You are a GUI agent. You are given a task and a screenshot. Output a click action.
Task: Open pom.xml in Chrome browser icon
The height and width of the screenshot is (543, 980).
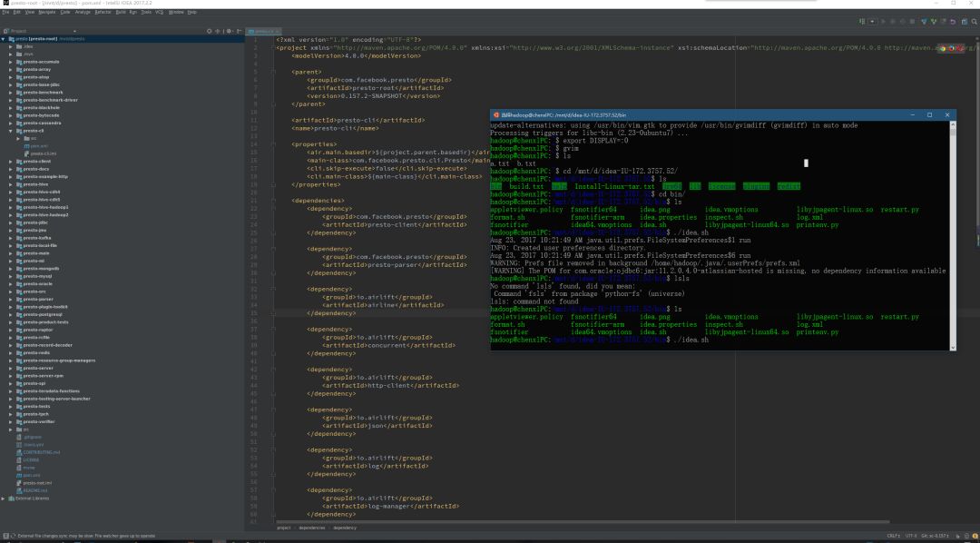tap(943, 48)
